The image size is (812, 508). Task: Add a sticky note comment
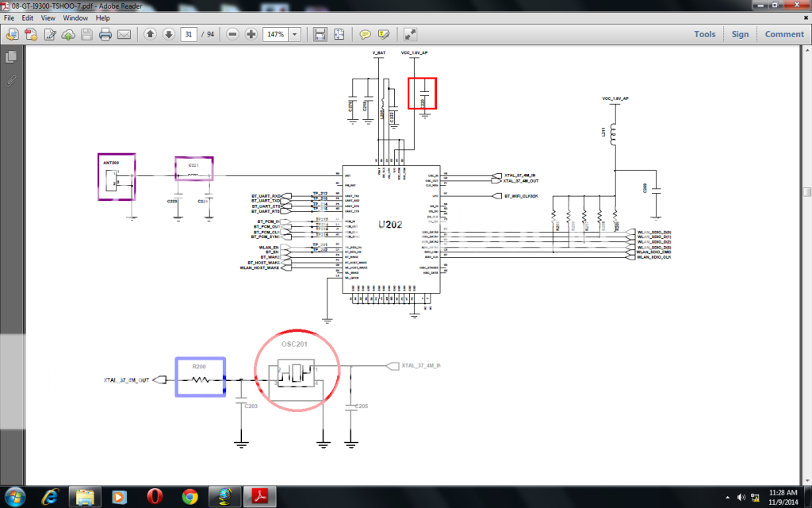tap(365, 34)
